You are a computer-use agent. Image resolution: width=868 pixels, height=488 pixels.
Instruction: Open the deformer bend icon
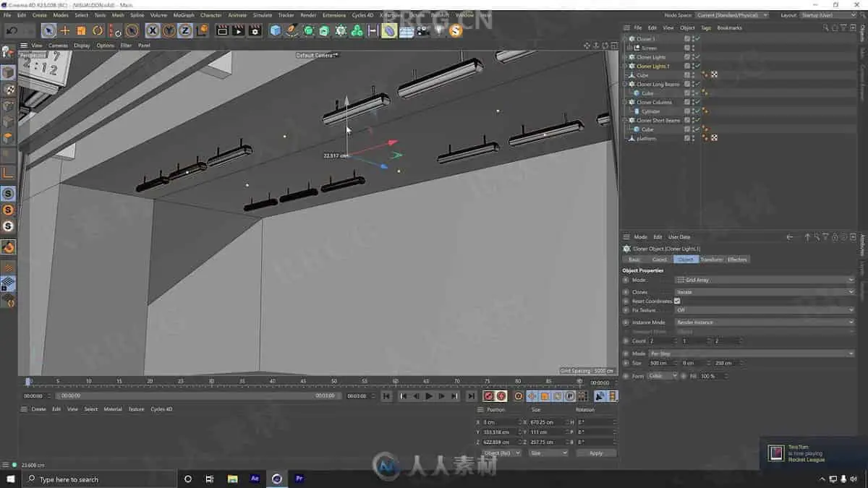click(389, 30)
